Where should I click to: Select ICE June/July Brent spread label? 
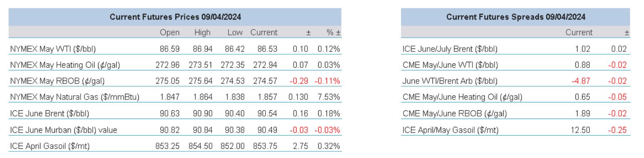[450, 49]
